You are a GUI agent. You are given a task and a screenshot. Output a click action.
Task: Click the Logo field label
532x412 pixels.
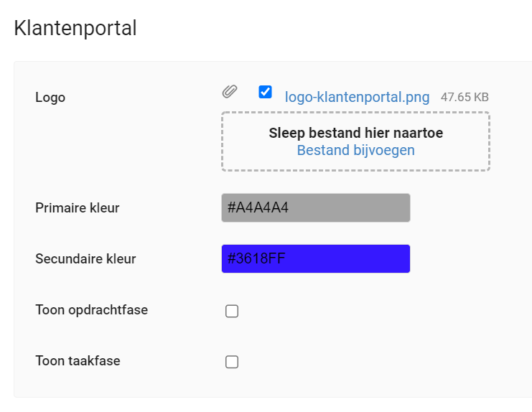tap(50, 98)
